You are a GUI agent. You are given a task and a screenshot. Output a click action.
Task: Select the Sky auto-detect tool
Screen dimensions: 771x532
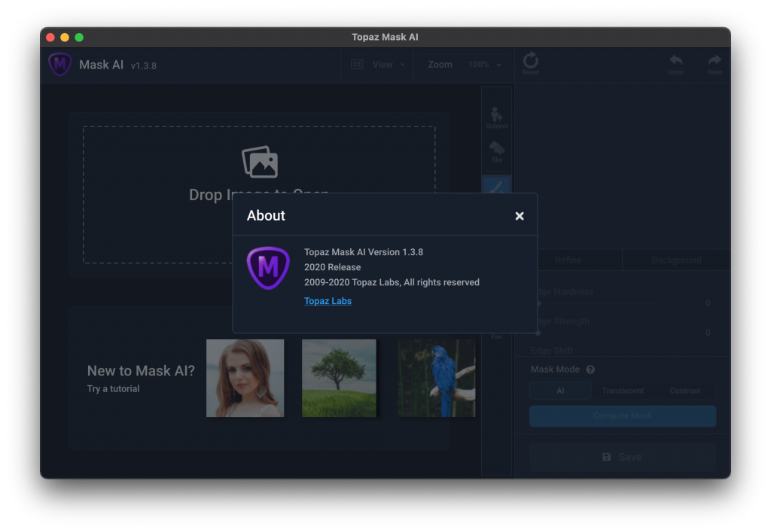pos(497,152)
